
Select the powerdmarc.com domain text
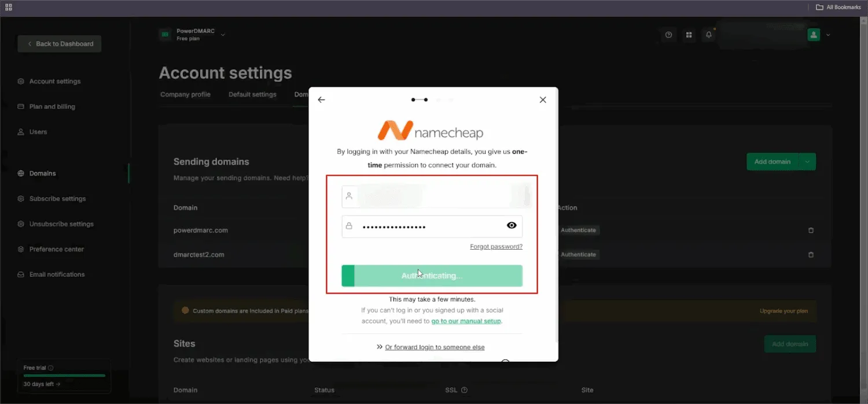coord(200,230)
